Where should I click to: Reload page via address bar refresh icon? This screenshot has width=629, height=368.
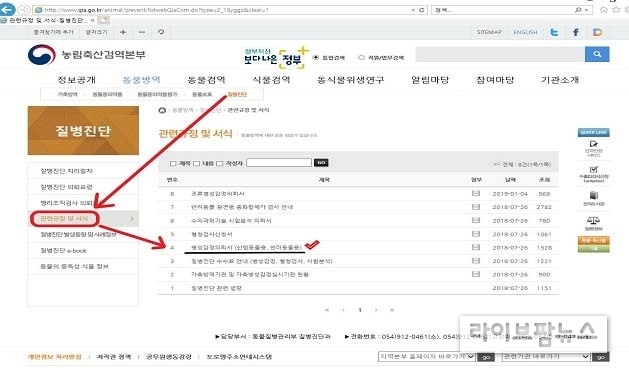[422, 10]
